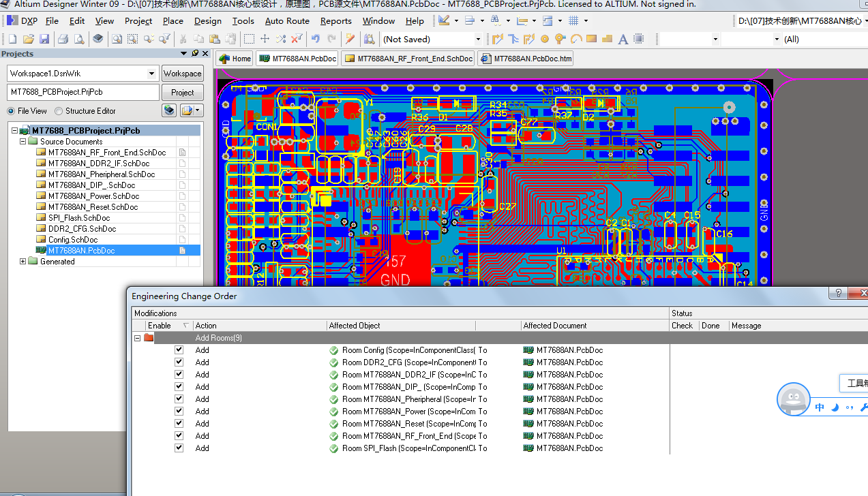Expand the Generated folder
This screenshot has height=496, width=868.
point(23,262)
